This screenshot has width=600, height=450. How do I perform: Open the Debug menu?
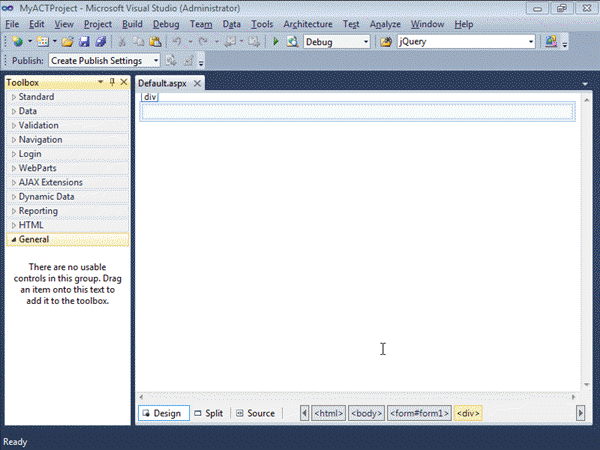(x=166, y=24)
